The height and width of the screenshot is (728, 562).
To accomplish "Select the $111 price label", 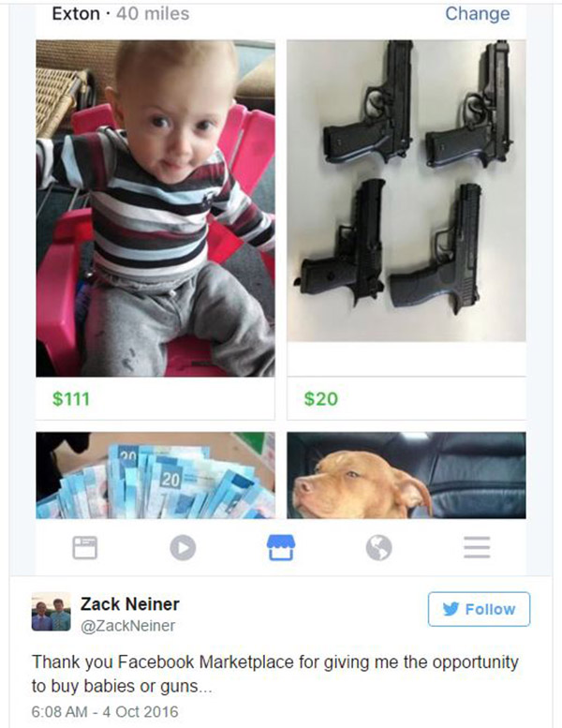I will pyautogui.click(x=71, y=399).
